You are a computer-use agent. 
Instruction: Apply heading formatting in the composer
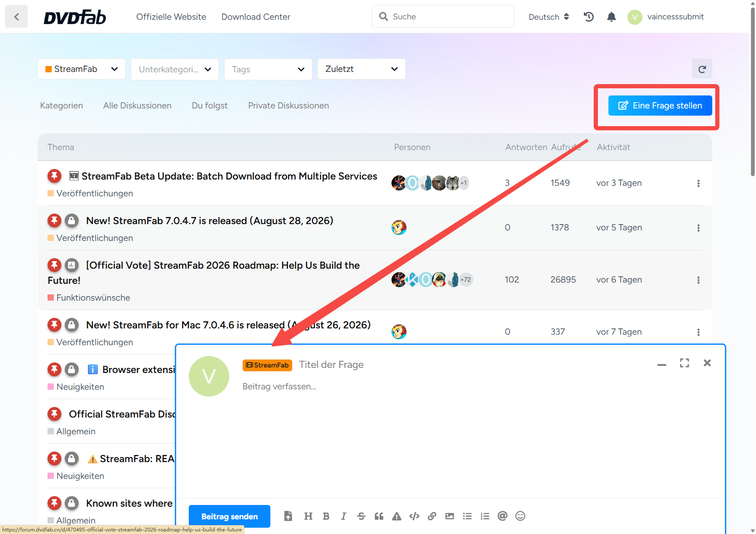click(308, 516)
